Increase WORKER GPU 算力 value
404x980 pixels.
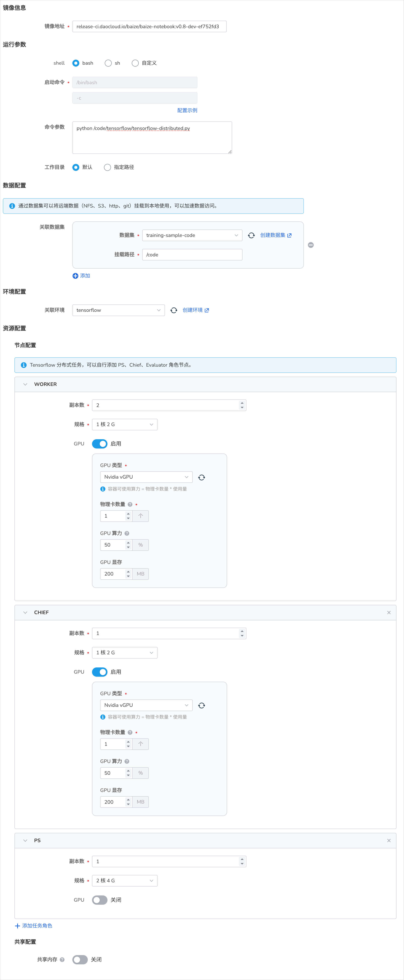tap(128, 543)
